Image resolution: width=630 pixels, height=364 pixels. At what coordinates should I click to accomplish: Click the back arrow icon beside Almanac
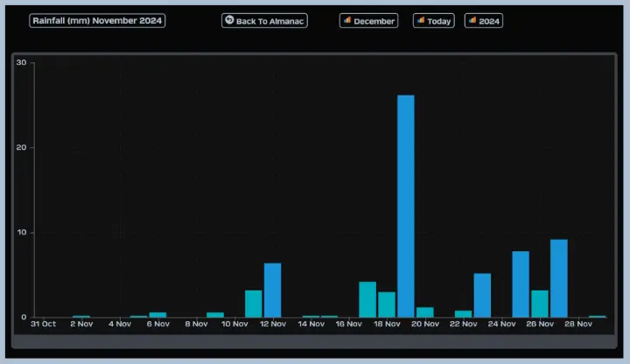229,20
